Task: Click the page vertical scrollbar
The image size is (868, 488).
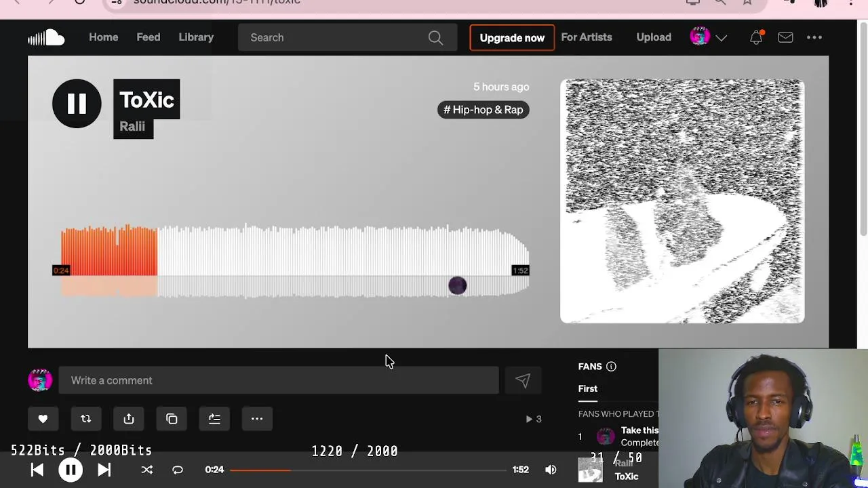Action: 863,129
